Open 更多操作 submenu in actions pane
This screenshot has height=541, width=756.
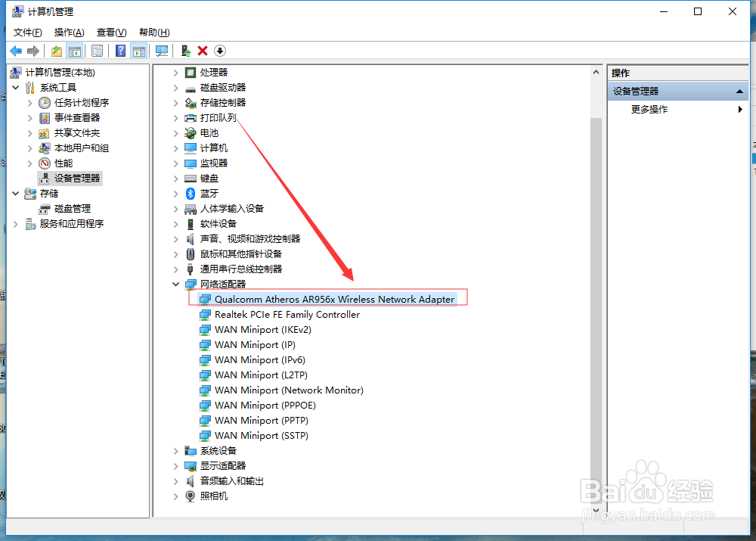(649, 110)
